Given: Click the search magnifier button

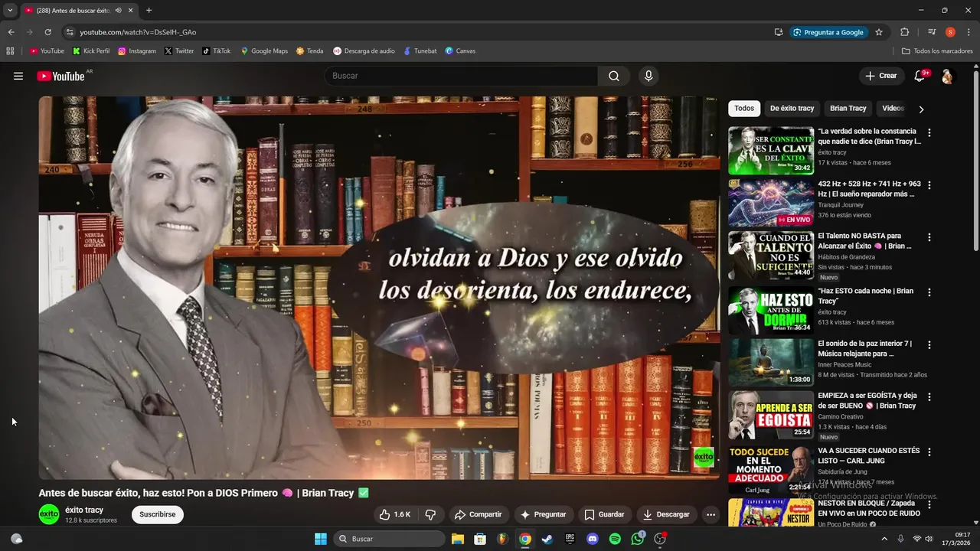Looking at the screenshot, I should pos(614,76).
